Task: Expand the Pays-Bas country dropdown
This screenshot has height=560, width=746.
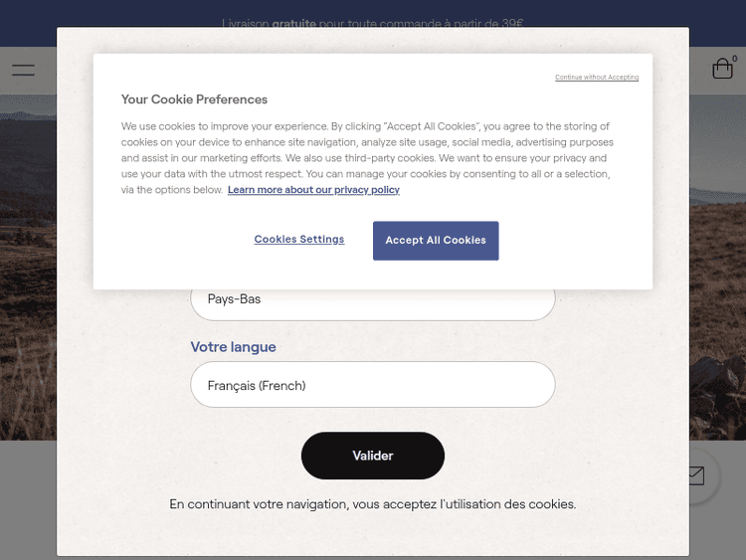Action: pyautogui.click(x=372, y=300)
